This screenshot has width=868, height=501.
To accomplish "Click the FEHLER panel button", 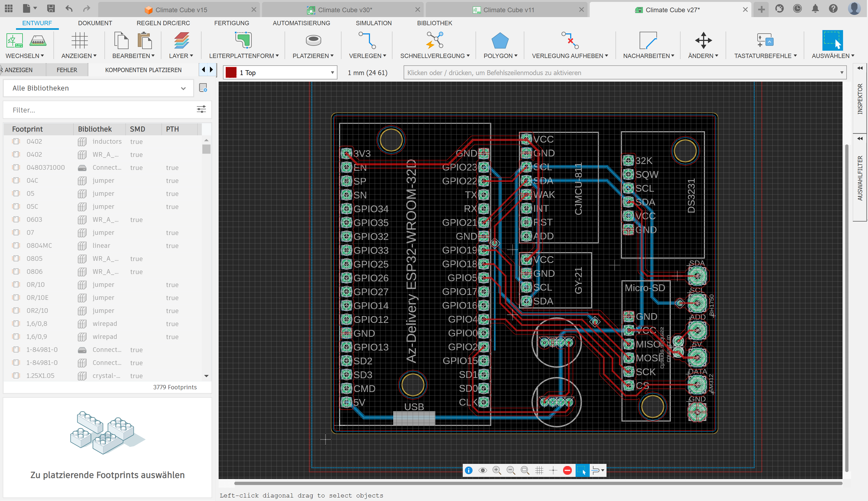I will click(67, 70).
